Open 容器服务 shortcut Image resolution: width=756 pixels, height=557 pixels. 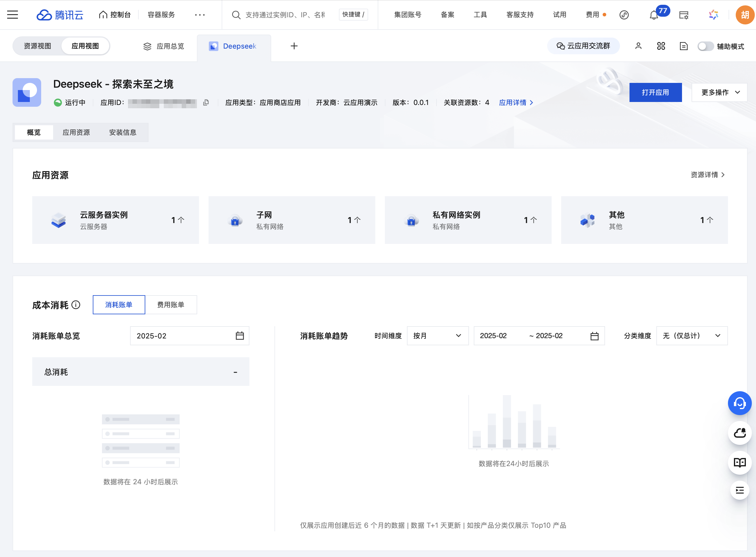pos(161,15)
